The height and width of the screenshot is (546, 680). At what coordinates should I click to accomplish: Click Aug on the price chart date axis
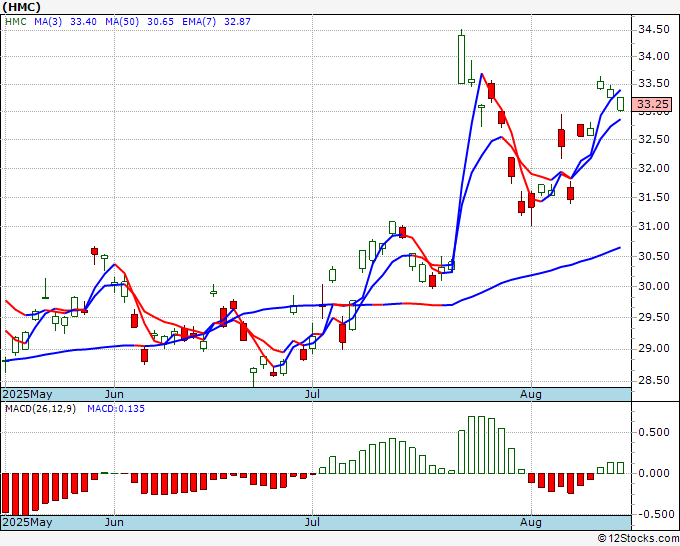coord(531,395)
